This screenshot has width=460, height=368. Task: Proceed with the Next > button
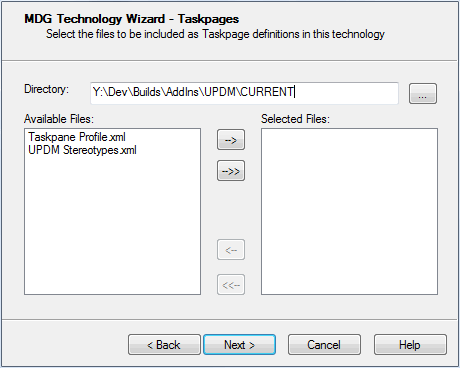tap(239, 345)
